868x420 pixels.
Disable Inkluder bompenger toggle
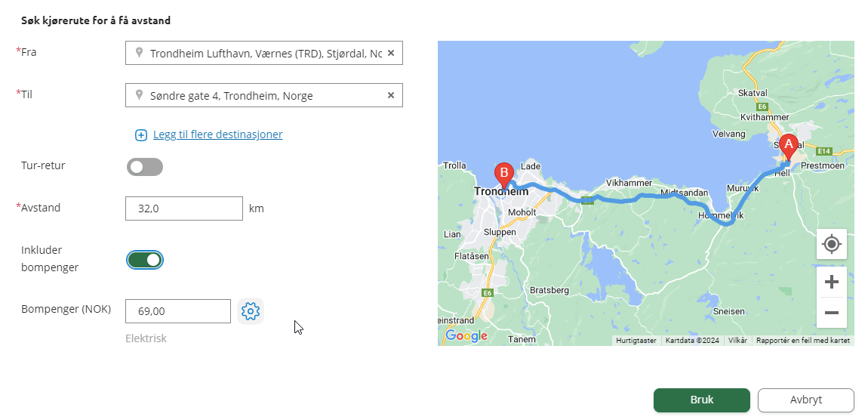145,260
